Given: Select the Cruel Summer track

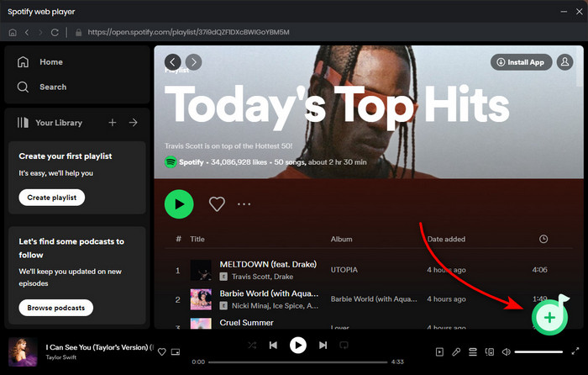Looking at the screenshot, I should click(246, 323).
